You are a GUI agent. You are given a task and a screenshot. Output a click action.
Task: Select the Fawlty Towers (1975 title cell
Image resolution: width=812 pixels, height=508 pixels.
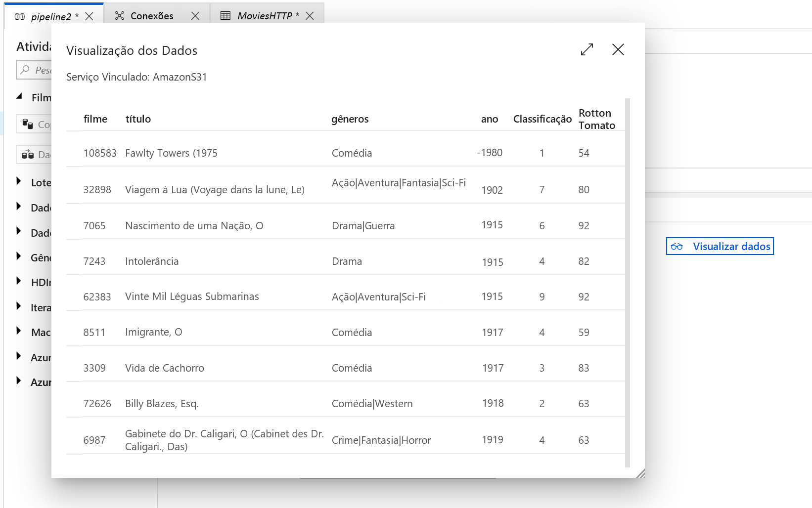pyautogui.click(x=171, y=153)
